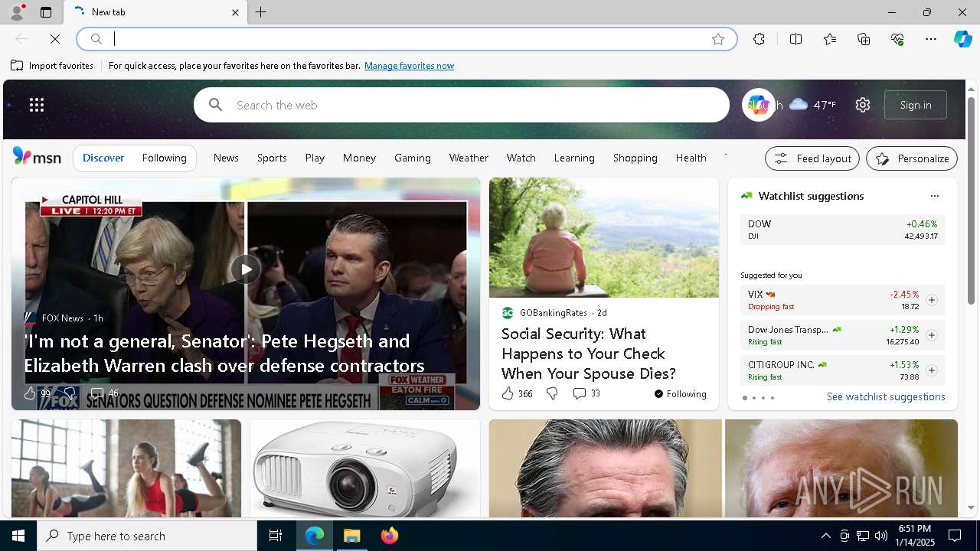Toggle Following for GOBankingRates
This screenshot has width=980, height=551.
680,394
